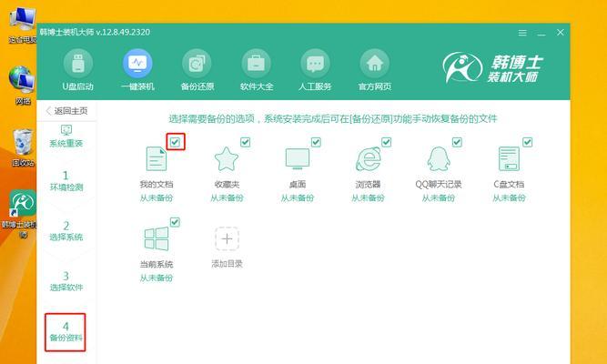Uncheck the 收藏夹 backup checkbox

[246, 142]
